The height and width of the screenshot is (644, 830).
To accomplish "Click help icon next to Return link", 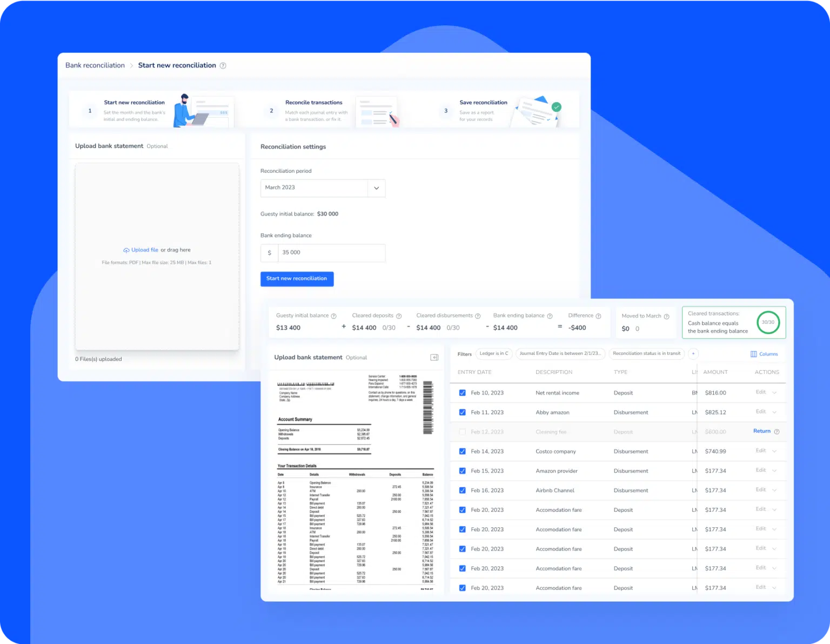I will pyautogui.click(x=777, y=432).
